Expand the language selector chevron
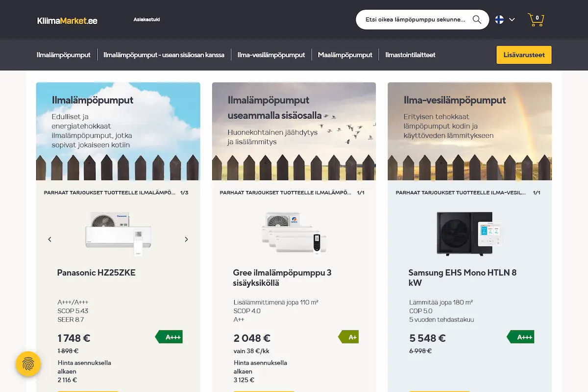588x392 pixels. point(512,20)
